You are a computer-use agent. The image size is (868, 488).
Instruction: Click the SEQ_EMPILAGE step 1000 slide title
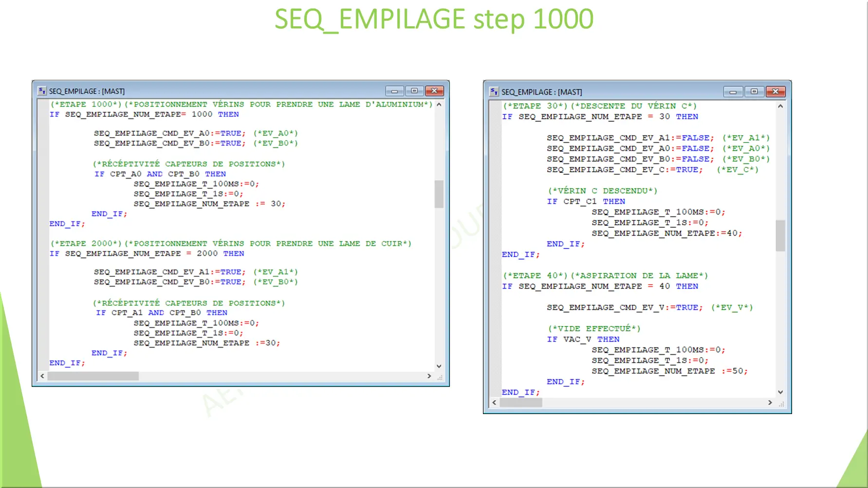pos(434,19)
